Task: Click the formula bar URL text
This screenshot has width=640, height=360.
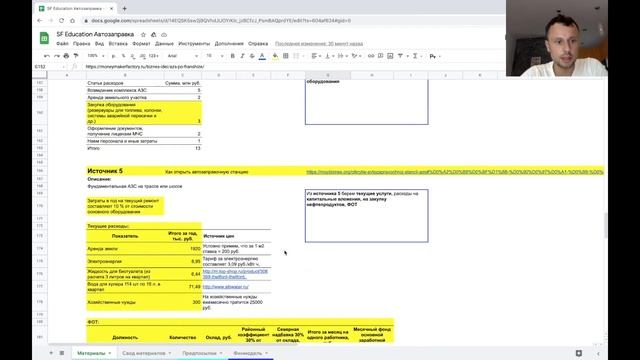Action: pyautogui.click(x=145, y=67)
